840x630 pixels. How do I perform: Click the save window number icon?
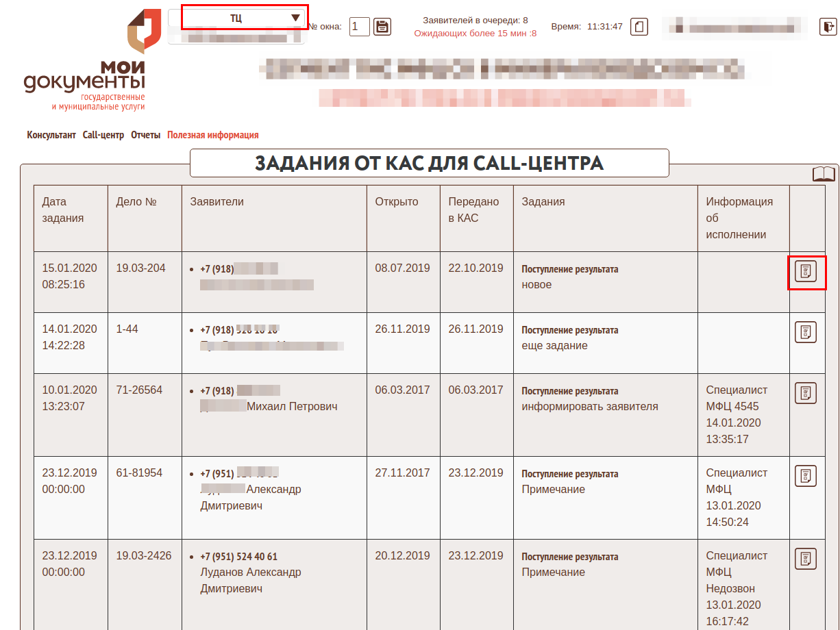pos(382,27)
